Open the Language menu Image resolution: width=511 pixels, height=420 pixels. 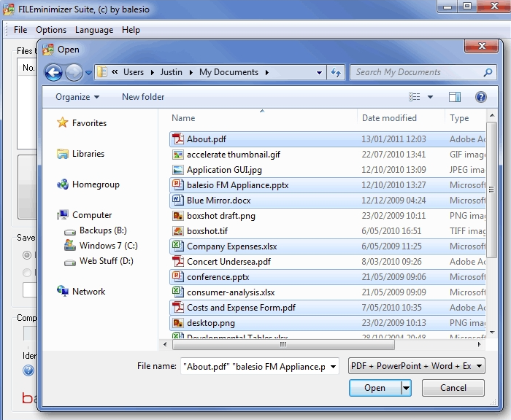tap(94, 30)
